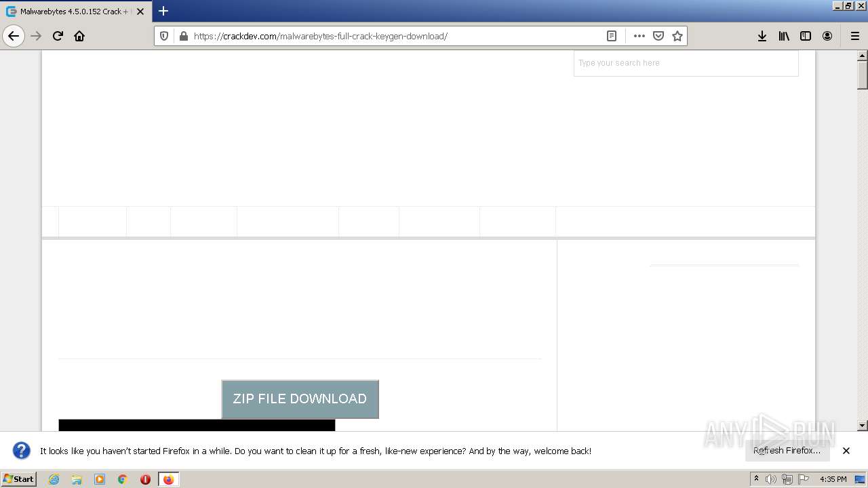Open Action Center flag icon

click(x=804, y=479)
